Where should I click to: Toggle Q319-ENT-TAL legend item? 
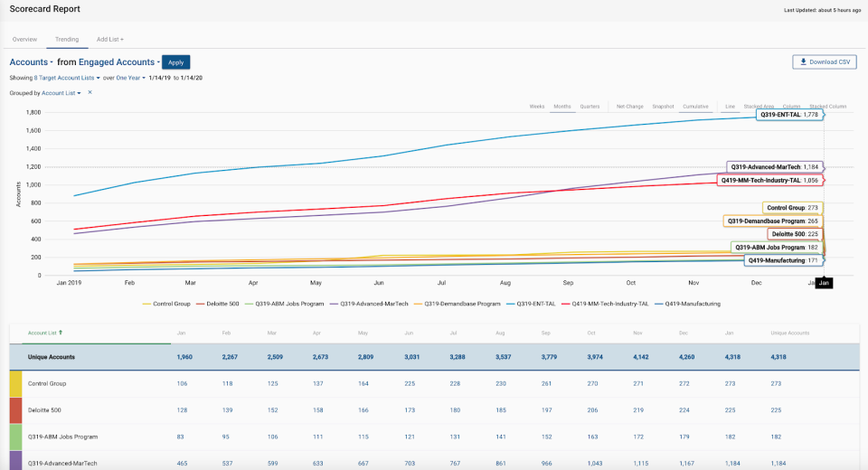535,304
